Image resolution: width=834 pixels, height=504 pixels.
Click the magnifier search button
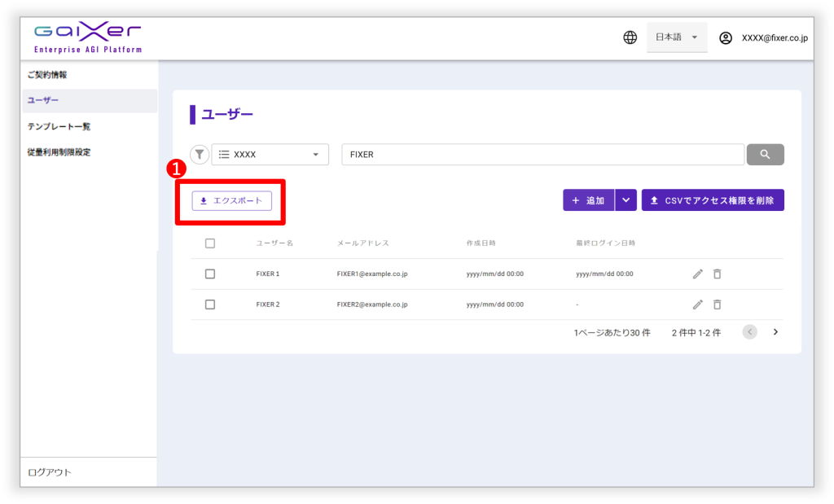pyautogui.click(x=765, y=155)
